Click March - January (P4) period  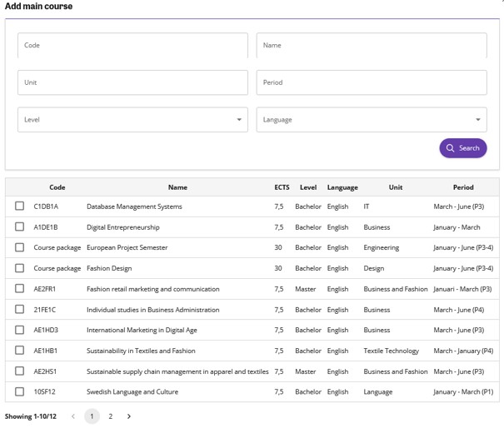(x=463, y=351)
